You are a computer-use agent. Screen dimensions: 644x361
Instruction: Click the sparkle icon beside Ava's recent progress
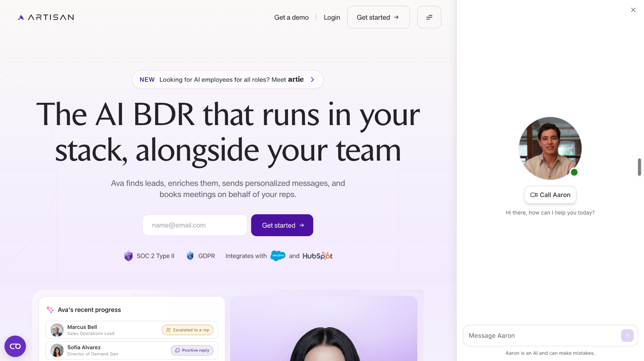tap(50, 309)
